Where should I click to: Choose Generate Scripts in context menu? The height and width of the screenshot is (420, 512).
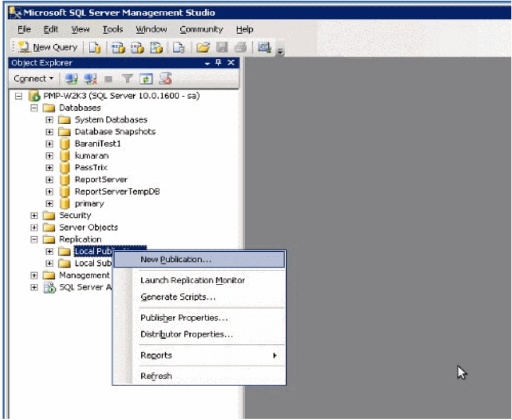199,297
